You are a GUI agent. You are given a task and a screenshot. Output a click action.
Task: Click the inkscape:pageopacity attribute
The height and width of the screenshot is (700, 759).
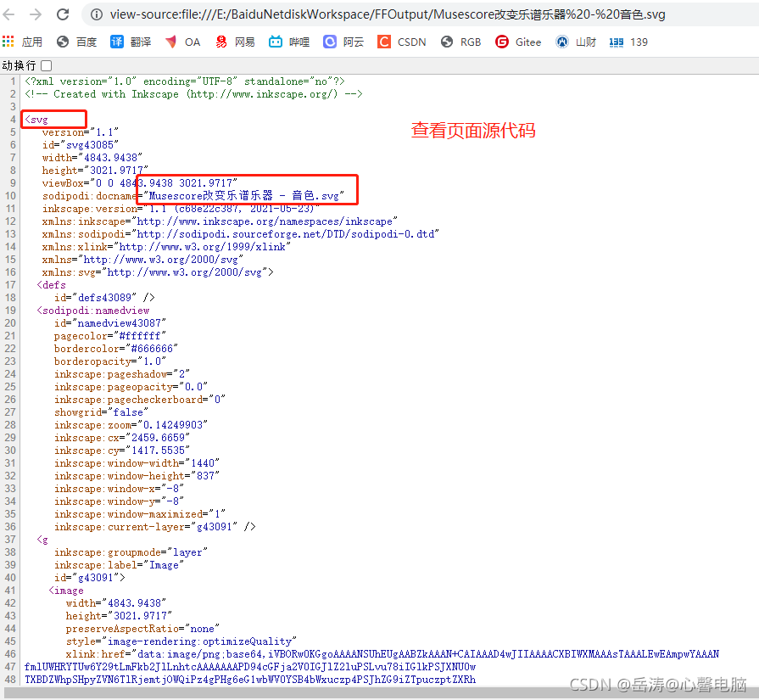(x=131, y=387)
